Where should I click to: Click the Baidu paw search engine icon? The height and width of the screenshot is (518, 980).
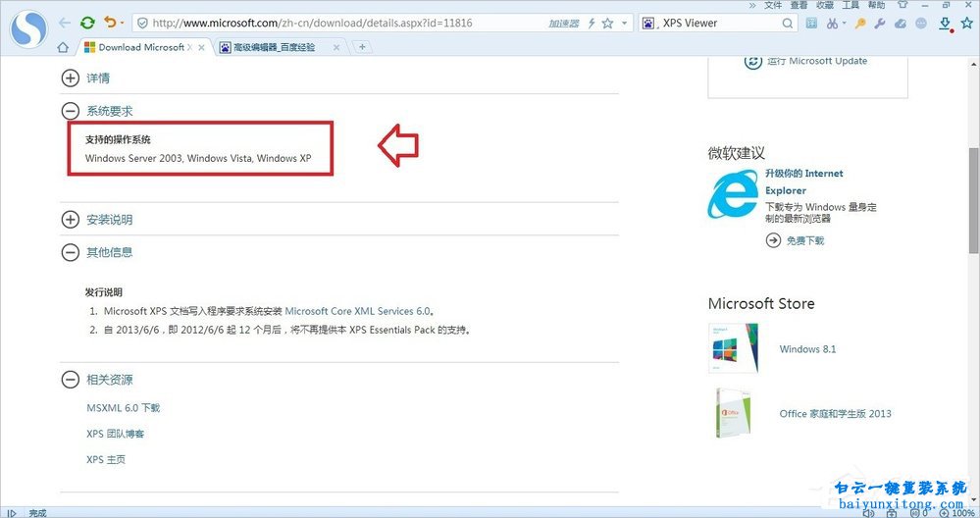click(x=648, y=24)
